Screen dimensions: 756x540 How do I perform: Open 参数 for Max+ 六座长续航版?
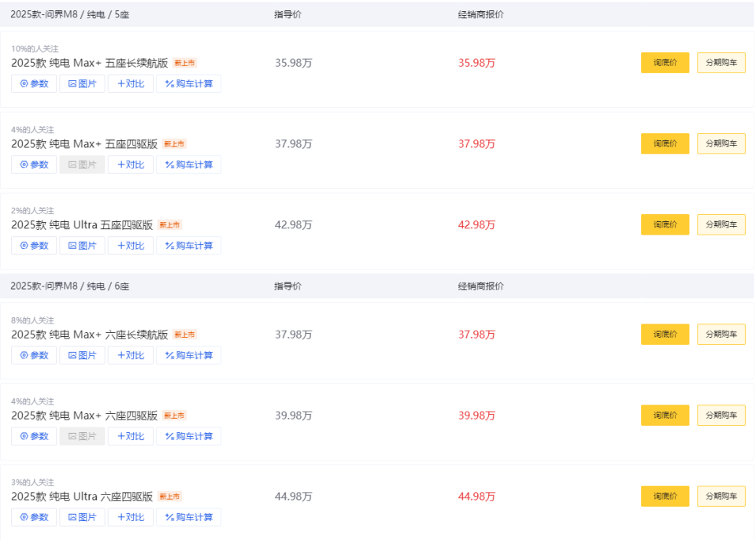pyautogui.click(x=34, y=355)
